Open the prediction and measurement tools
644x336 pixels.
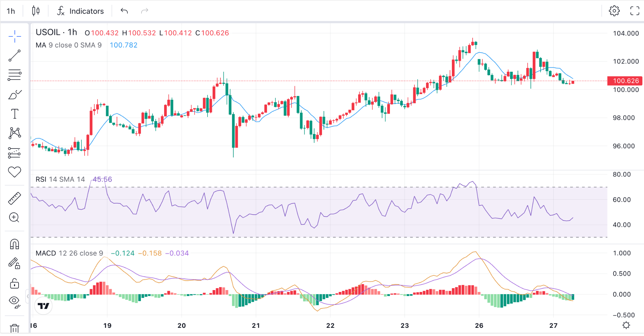point(14,153)
